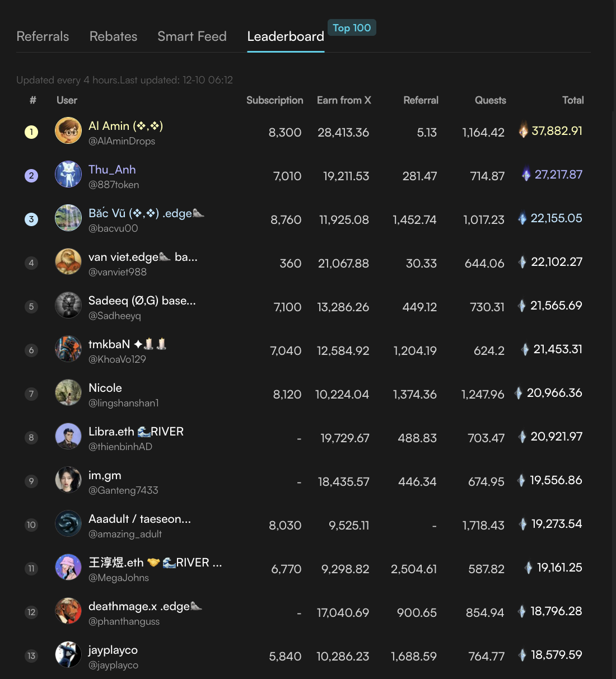
Task: Click tmkbaN's robot avatar
Action: click(x=68, y=349)
